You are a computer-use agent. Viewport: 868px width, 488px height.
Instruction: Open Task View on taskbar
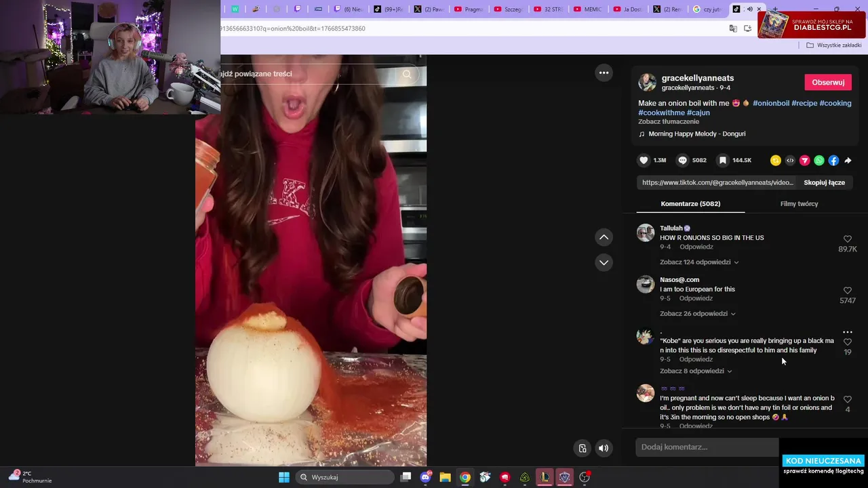point(406,477)
